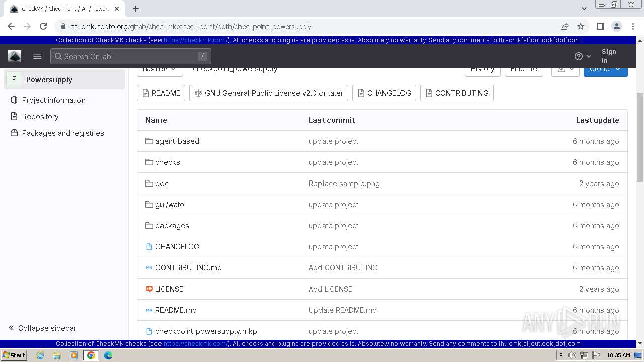
Task: Open the README button
Action: click(161, 93)
